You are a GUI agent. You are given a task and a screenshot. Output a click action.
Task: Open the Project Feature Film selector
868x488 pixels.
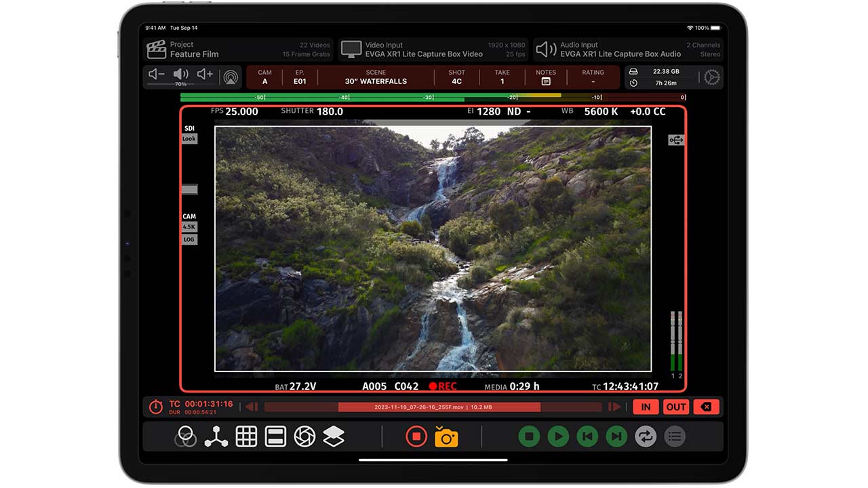point(239,49)
